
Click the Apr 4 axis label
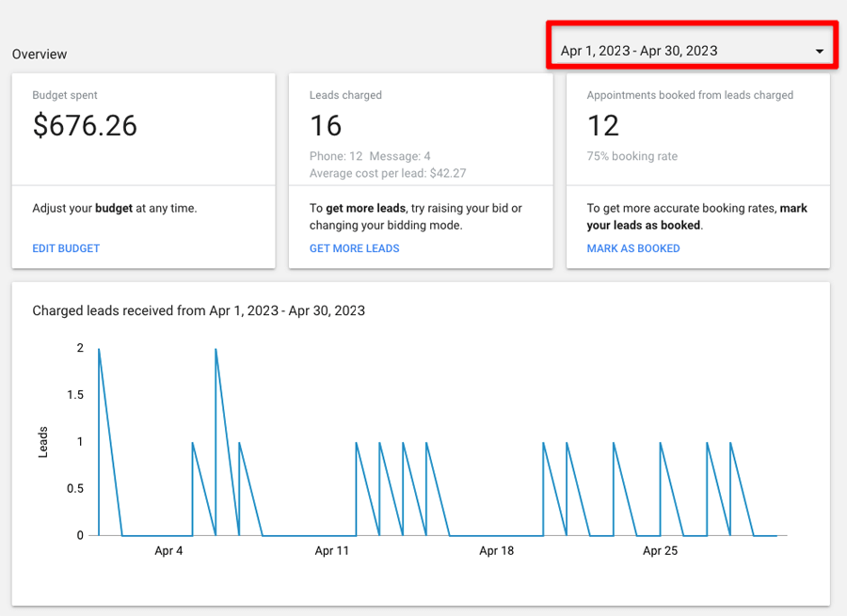click(x=168, y=551)
